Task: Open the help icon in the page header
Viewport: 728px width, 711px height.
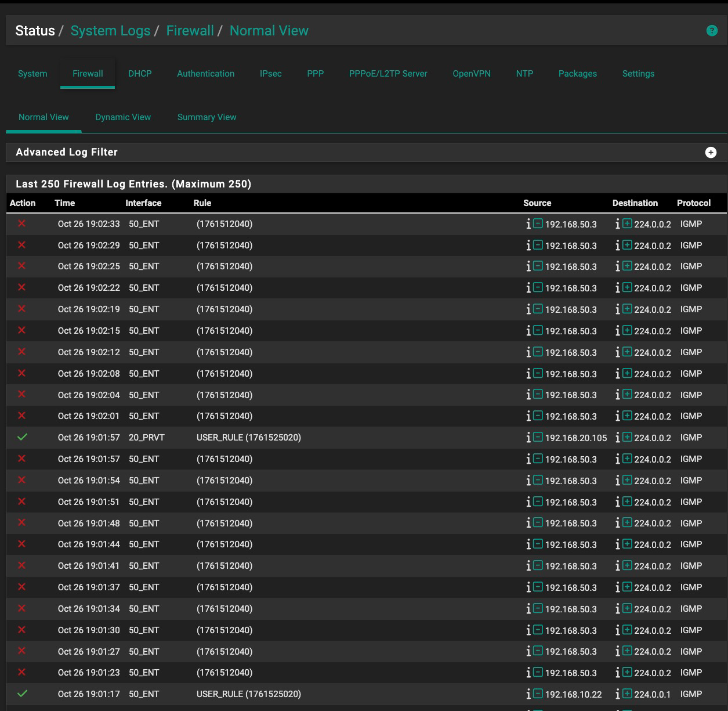Action: point(712,31)
